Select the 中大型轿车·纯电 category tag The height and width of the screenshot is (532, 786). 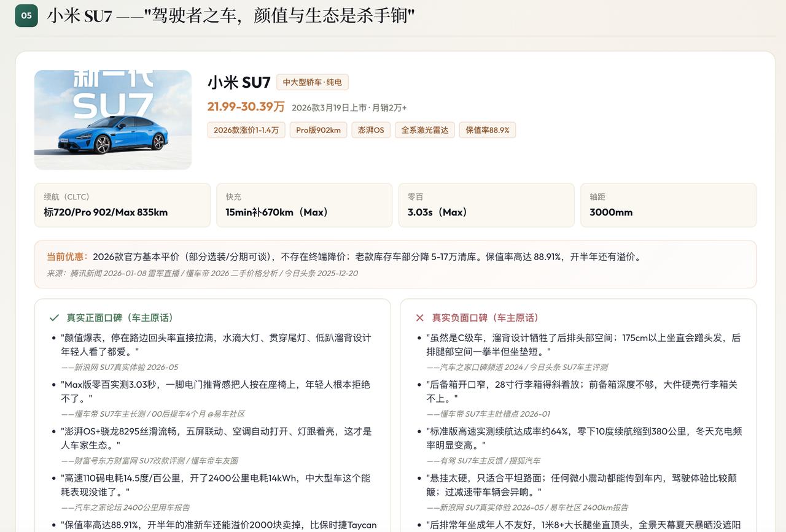[x=313, y=82]
